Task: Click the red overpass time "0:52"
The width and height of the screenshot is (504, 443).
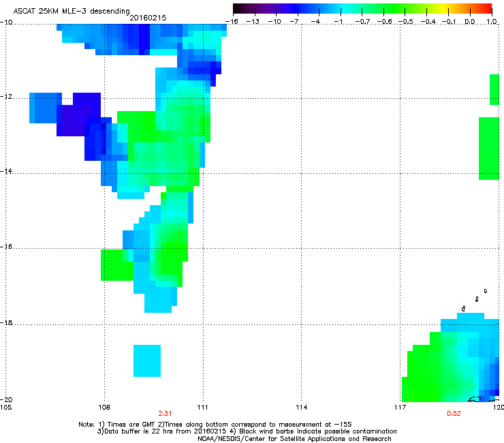Action: (454, 414)
